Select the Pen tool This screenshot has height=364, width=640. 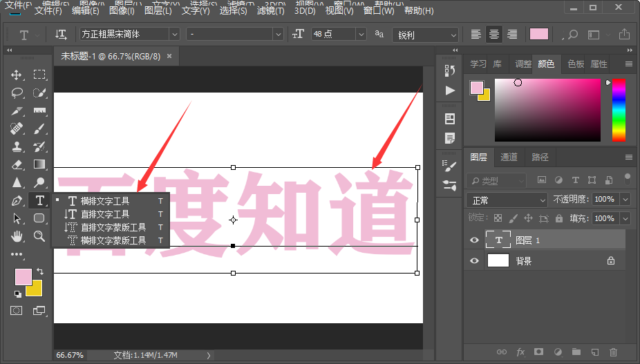[x=17, y=200]
